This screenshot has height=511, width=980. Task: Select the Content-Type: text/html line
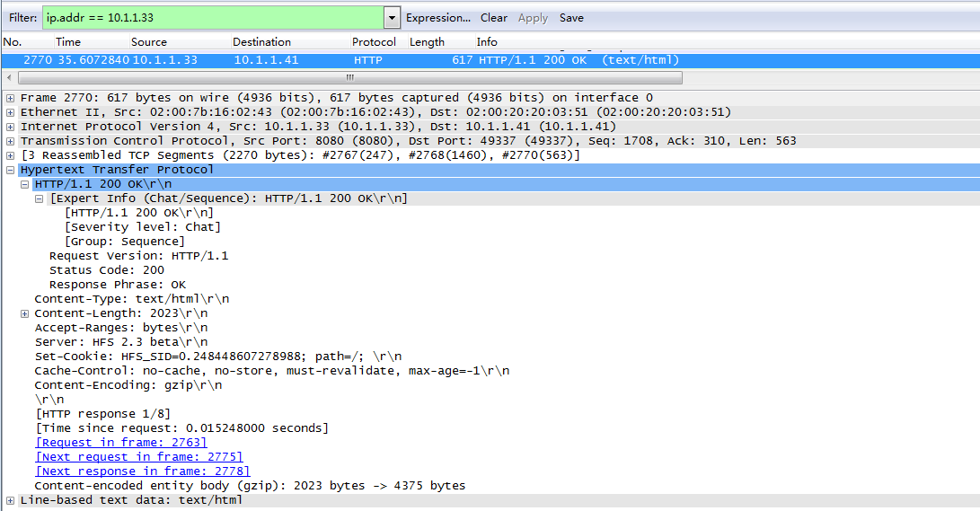[x=132, y=298]
